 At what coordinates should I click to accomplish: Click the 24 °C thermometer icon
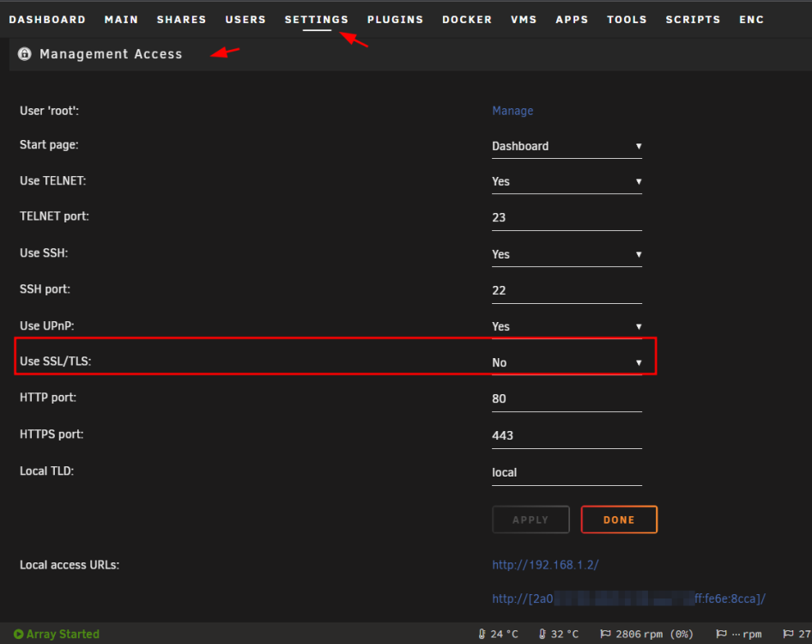tap(482, 635)
